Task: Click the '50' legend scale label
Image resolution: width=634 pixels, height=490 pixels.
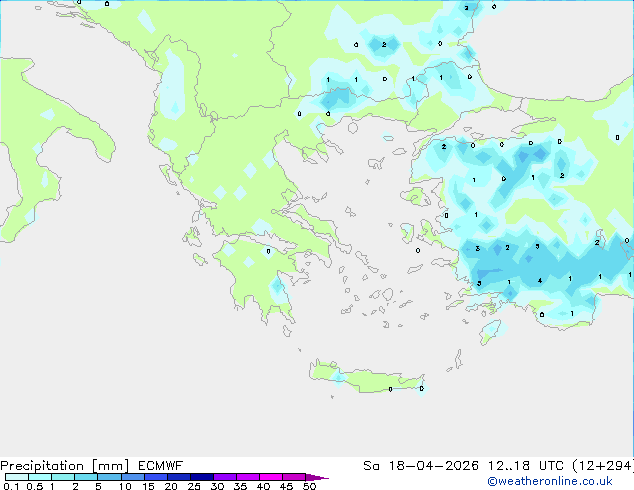Action: tap(309, 486)
